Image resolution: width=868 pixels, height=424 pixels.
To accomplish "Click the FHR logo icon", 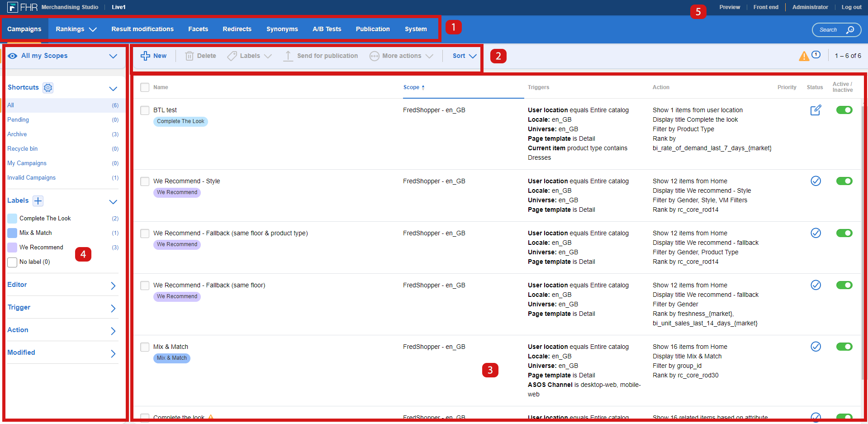I will 12,7.
